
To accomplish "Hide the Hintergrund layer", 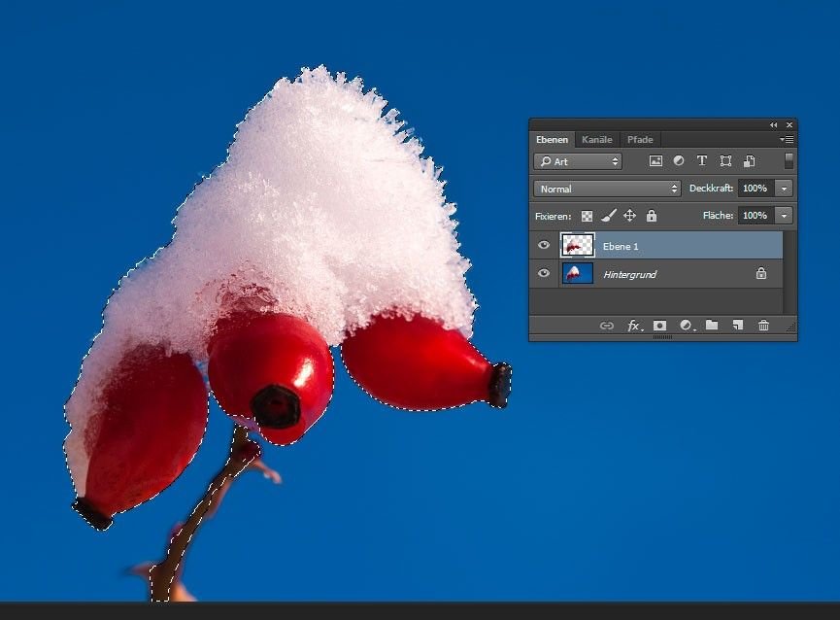I will click(x=544, y=273).
